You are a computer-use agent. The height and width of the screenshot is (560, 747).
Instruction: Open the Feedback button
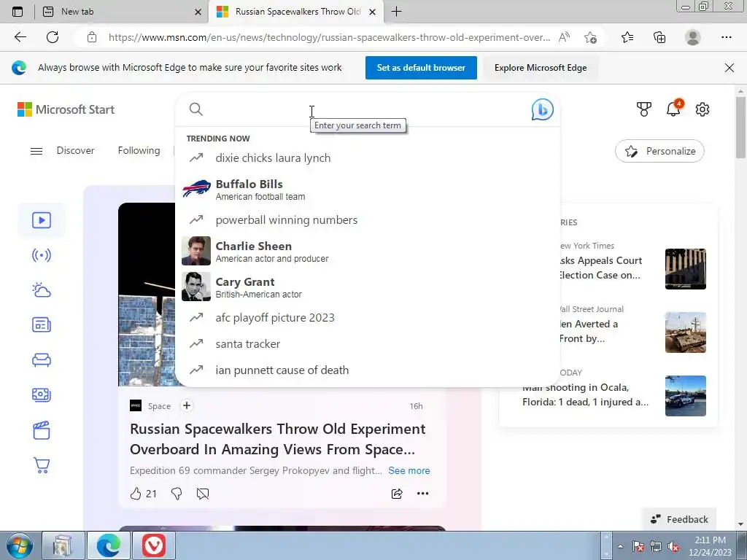coord(679,519)
